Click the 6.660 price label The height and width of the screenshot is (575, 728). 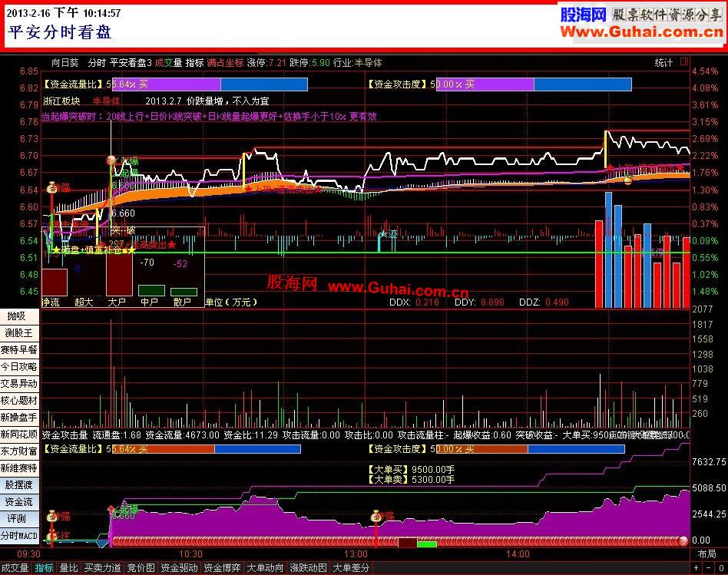[123, 213]
